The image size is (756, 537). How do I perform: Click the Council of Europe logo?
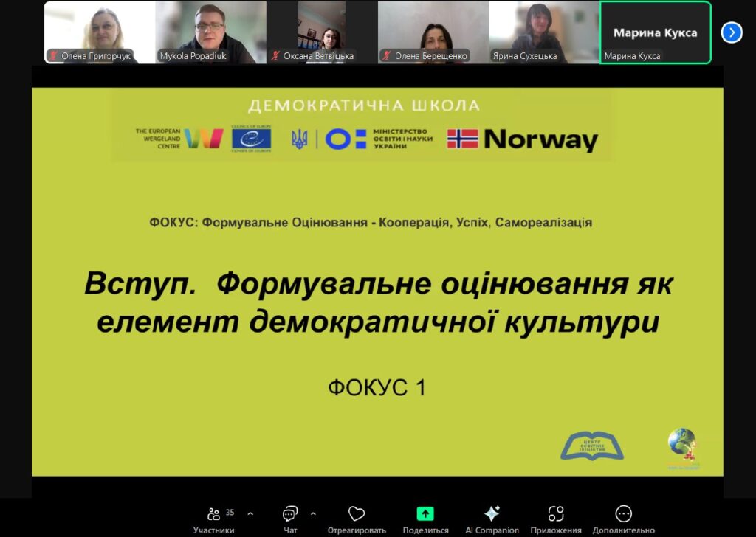coord(251,139)
